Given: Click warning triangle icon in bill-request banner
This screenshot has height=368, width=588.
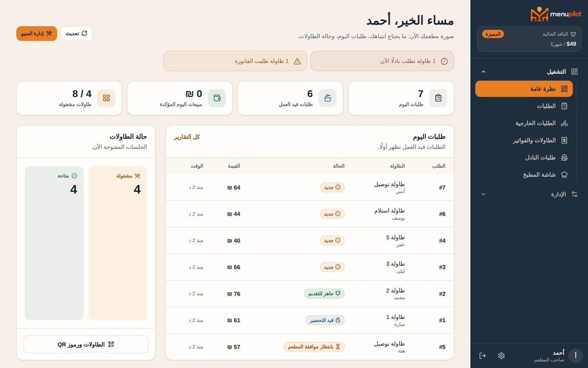Looking at the screenshot, I should (297, 61).
